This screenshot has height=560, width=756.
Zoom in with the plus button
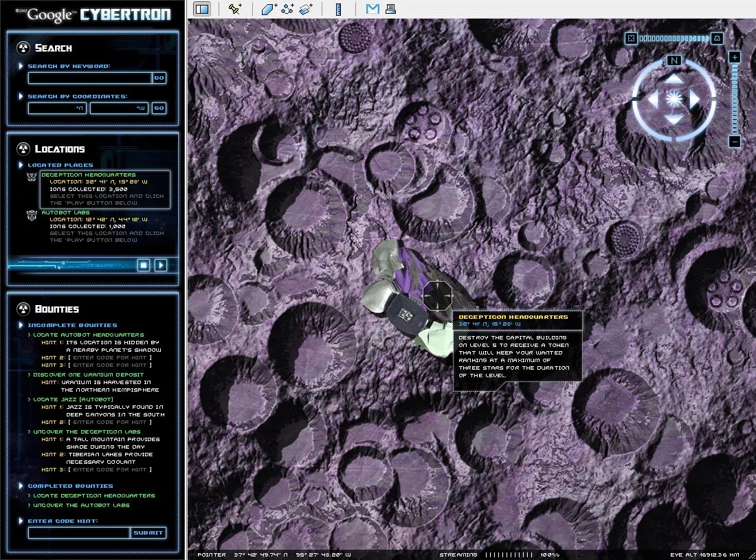[734, 57]
